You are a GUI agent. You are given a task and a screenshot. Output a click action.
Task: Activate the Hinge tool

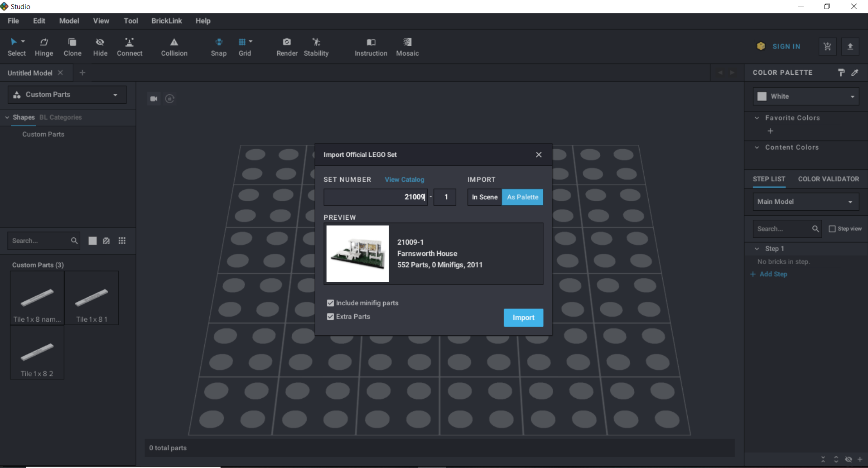pyautogui.click(x=44, y=47)
